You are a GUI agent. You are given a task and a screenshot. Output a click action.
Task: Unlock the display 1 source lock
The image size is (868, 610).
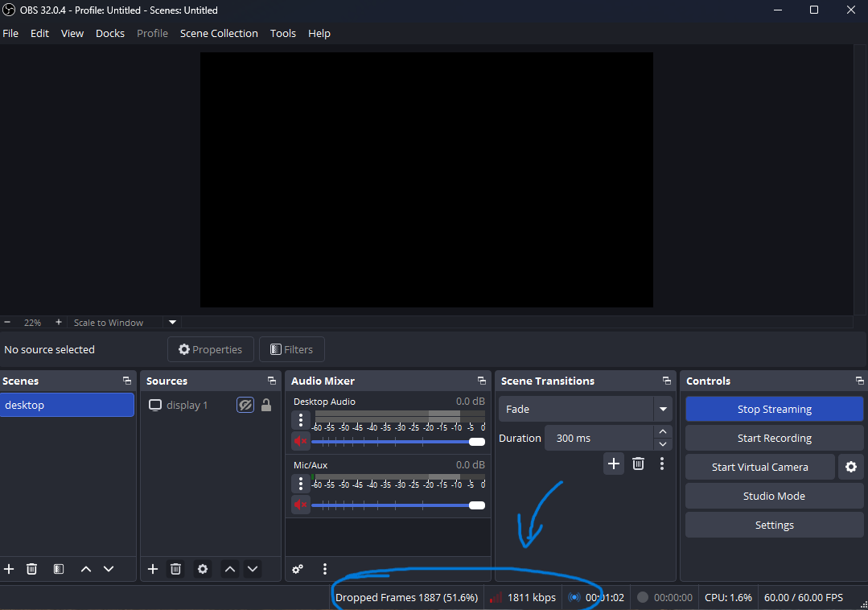click(266, 405)
